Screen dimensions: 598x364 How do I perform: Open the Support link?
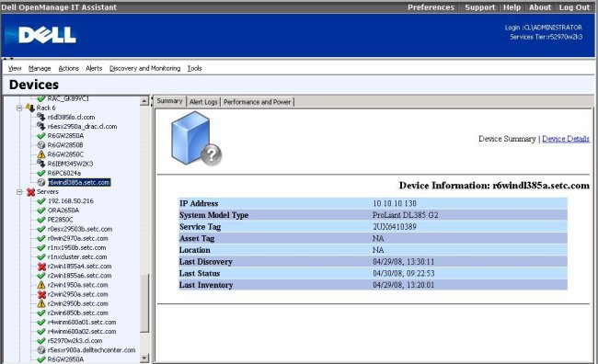(479, 7)
